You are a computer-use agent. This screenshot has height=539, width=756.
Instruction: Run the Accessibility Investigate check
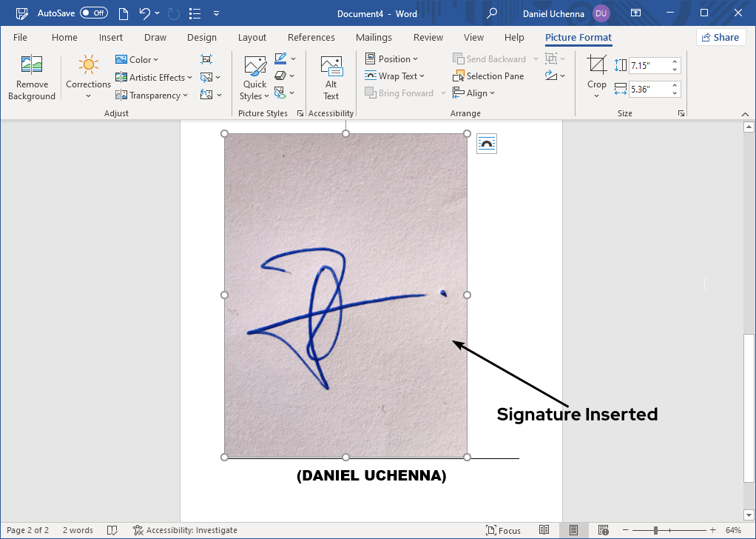click(185, 530)
